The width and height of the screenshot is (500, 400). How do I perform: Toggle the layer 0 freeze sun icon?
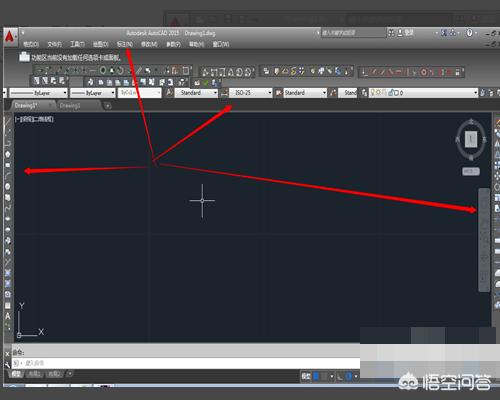click(x=379, y=93)
